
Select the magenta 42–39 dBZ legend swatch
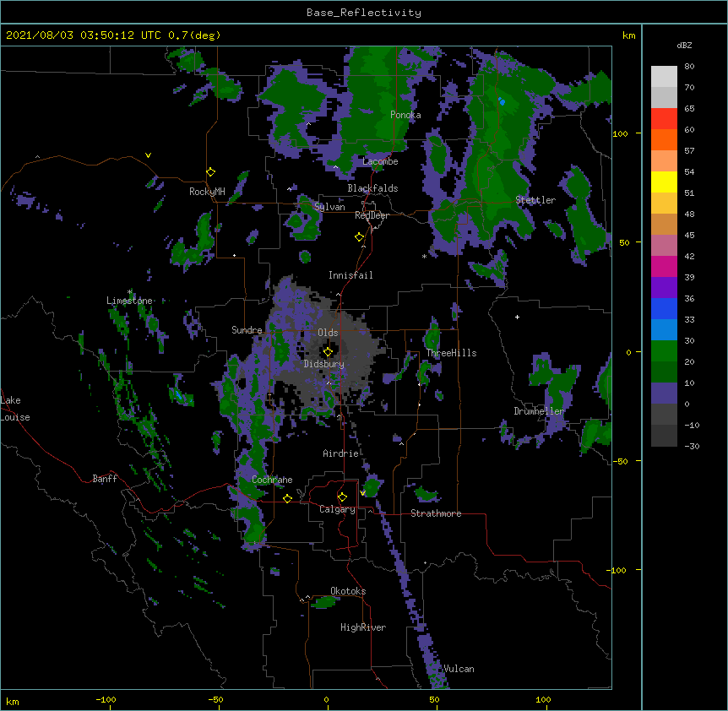(664, 266)
